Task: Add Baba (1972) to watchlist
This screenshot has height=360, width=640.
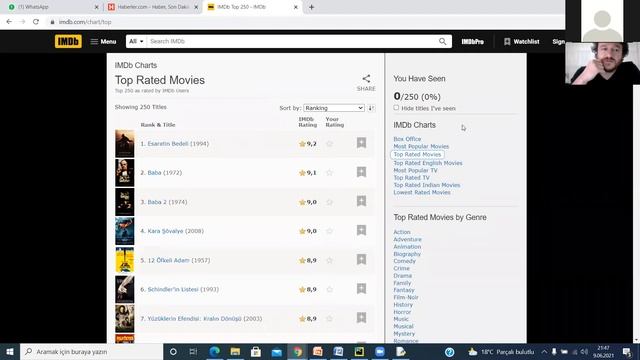Action: 361,172
